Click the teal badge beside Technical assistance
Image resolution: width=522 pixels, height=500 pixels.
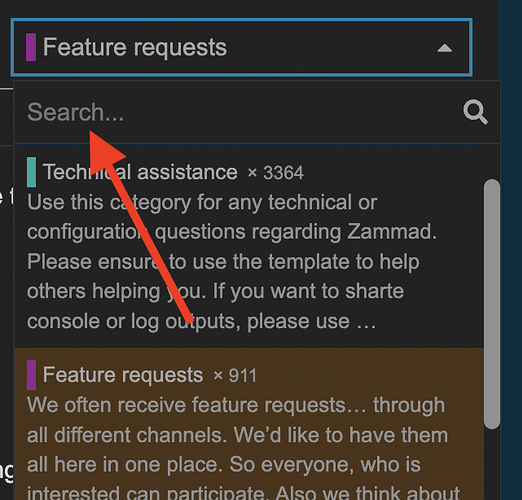[x=31, y=172]
